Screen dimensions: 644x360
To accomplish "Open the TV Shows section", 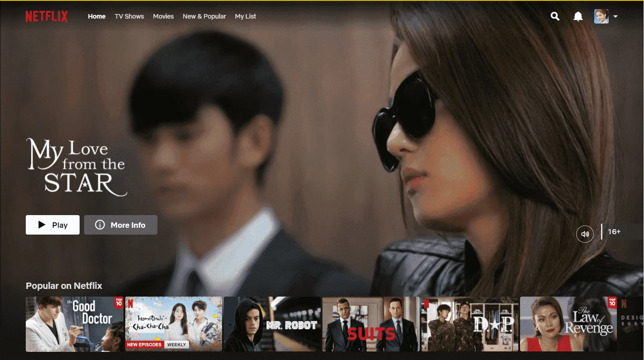I will [x=129, y=16].
